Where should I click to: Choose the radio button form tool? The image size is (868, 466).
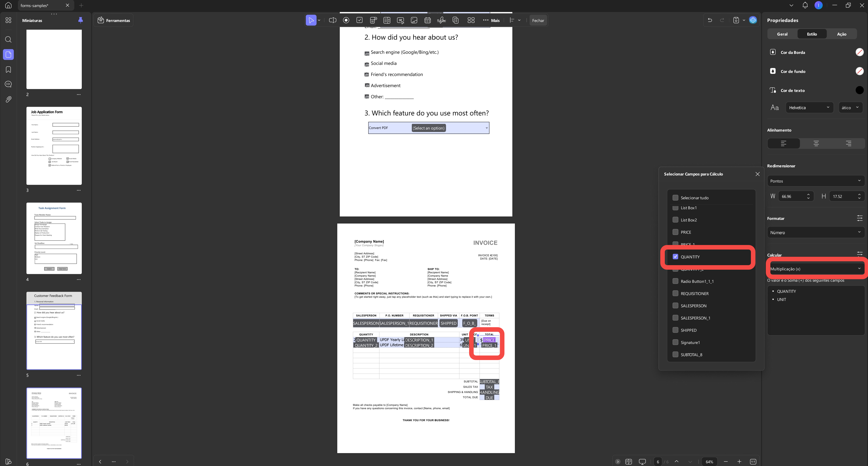(346, 20)
